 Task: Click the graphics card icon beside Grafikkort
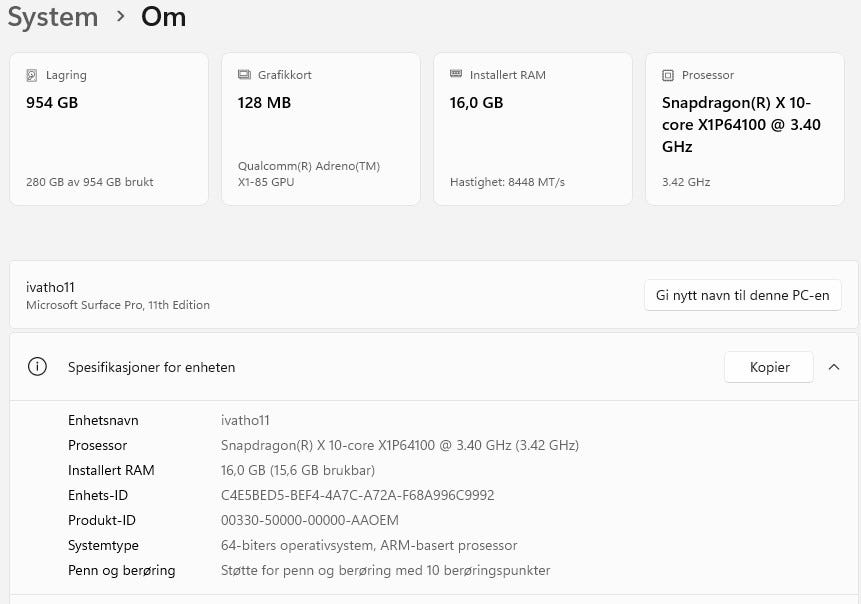pos(244,75)
